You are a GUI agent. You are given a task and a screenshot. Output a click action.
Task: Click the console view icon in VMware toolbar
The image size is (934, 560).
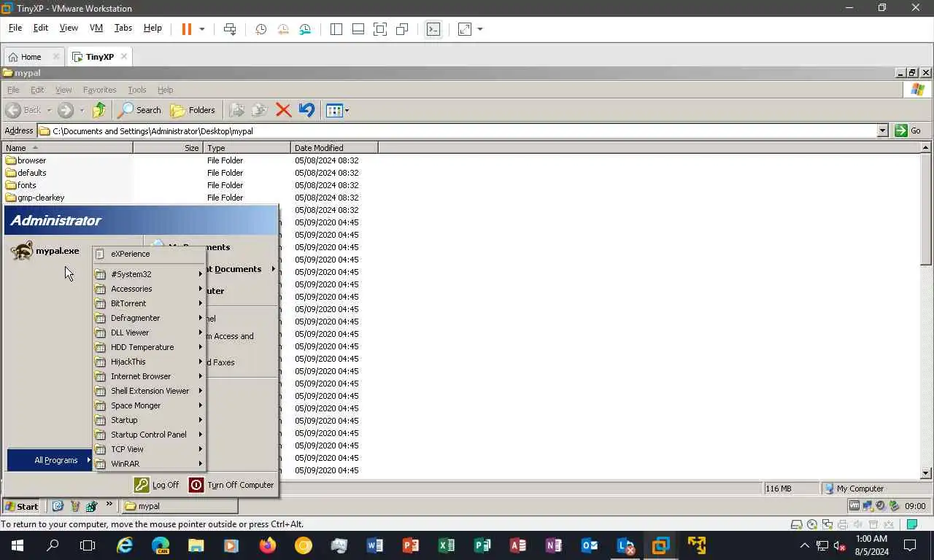[x=433, y=29]
